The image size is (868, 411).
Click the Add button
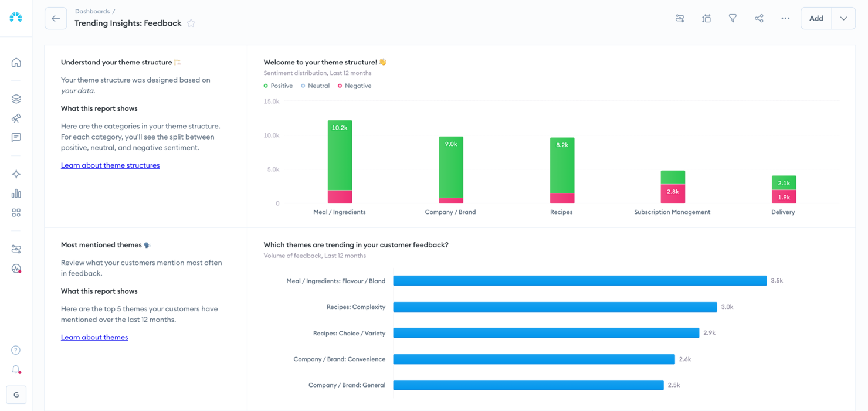tap(816, 18)
